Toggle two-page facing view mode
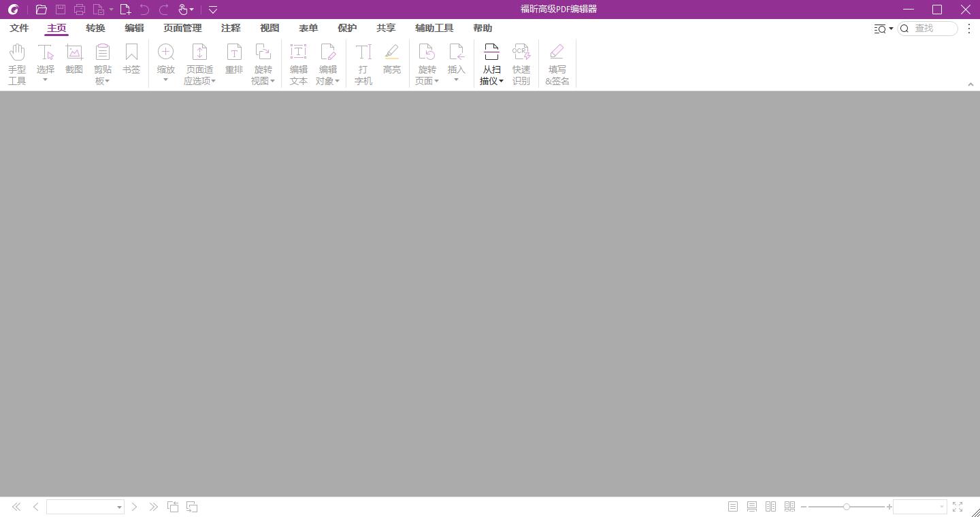This screenshot has height=517, width=980. tap(771, 507)
